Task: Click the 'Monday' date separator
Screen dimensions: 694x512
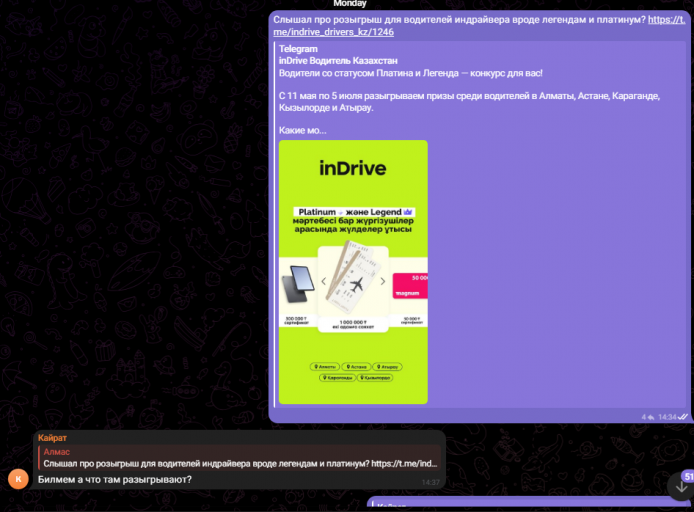Action: 350,4
